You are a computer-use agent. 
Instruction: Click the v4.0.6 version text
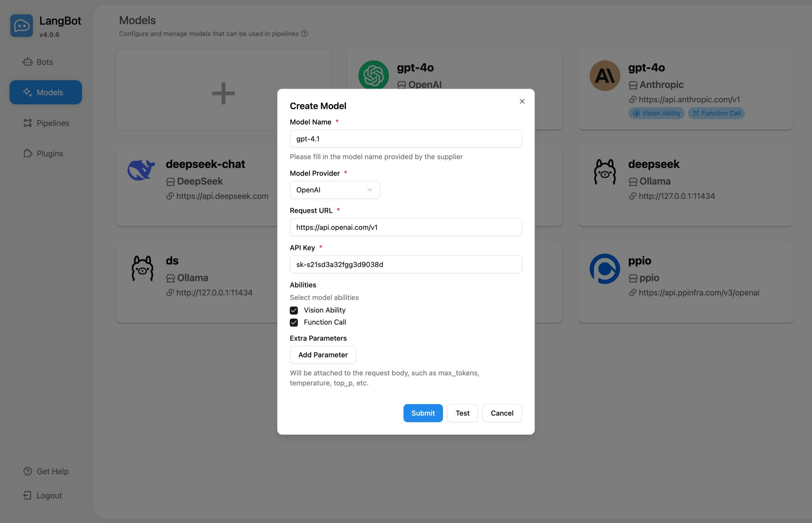click(49, 35)
